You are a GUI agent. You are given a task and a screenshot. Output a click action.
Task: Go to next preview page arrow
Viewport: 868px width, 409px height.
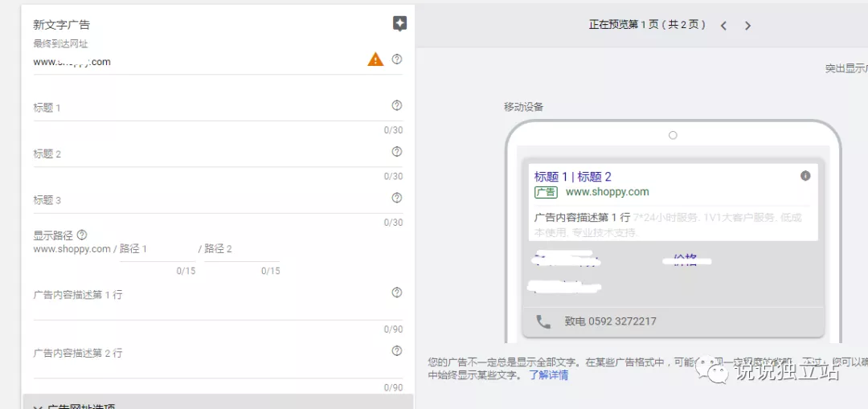pos(747,26)
